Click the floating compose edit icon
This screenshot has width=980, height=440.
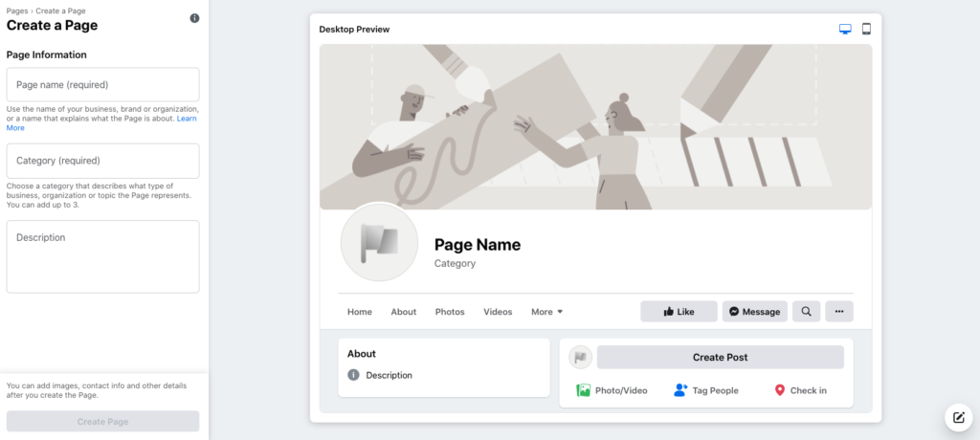[958, 417]
